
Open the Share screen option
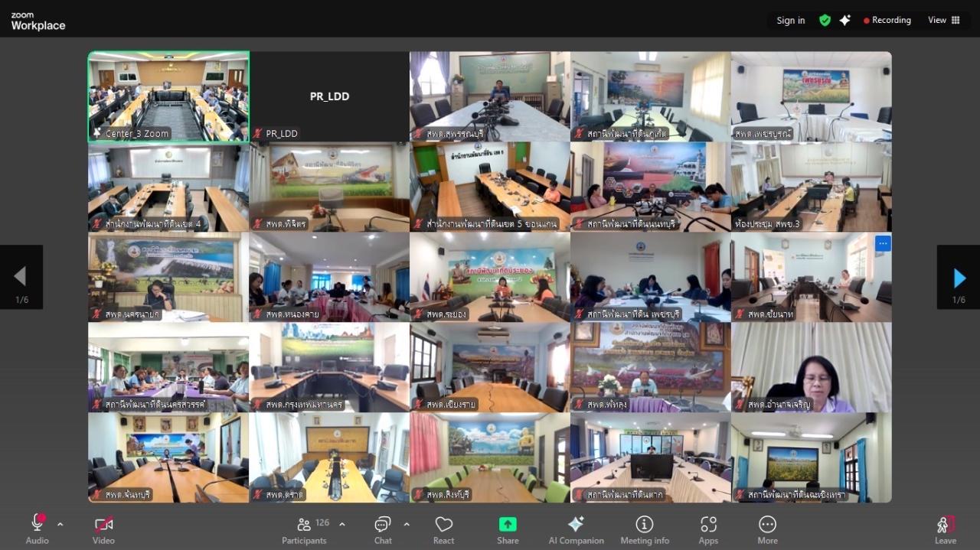[508, 530]
